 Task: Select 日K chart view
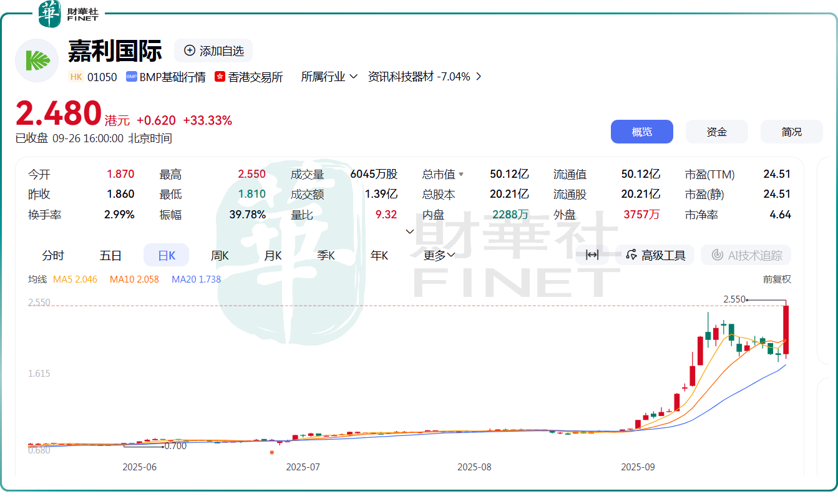[167, 255]
